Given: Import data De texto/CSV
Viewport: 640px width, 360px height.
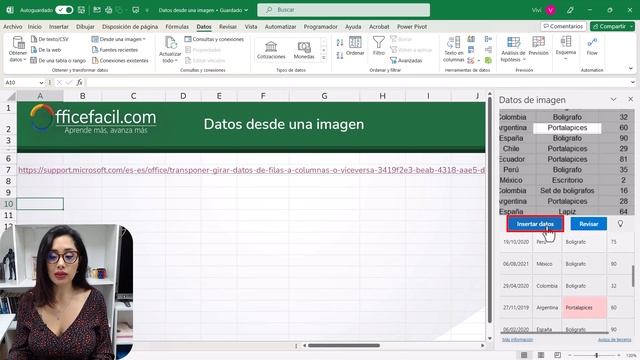Looking at the screenshot, I should (x=50, y=39).
